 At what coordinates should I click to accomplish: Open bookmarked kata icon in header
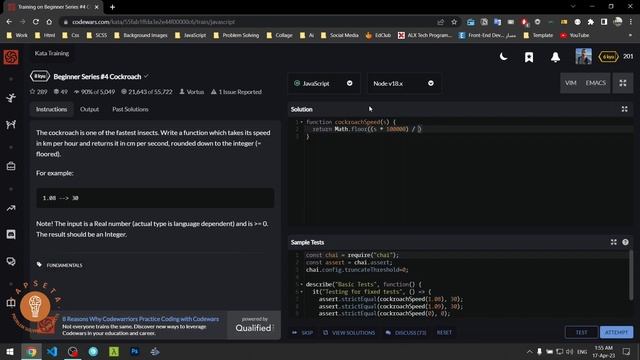pyautogui.click(x=529, y=57)
